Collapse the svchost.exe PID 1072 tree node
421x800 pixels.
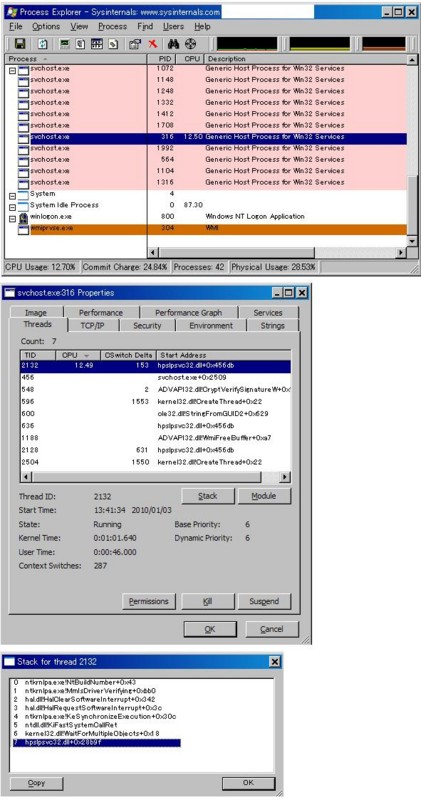[x=13, y=70]
